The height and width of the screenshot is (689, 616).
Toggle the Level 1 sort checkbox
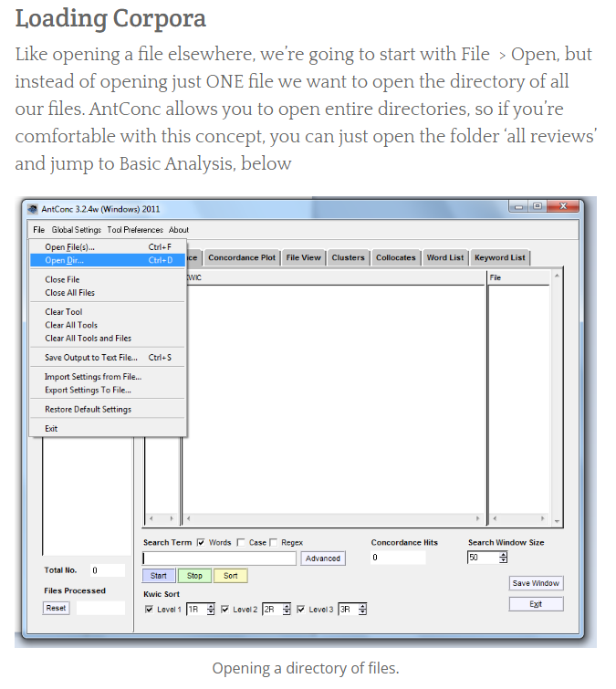(149, 609)
